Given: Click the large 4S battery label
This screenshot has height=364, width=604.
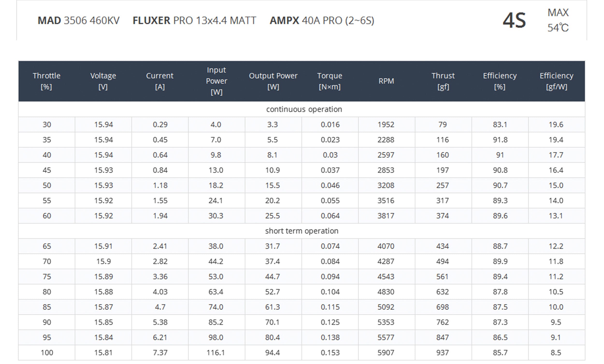Looking at the screenshot, I should point(514,21).
